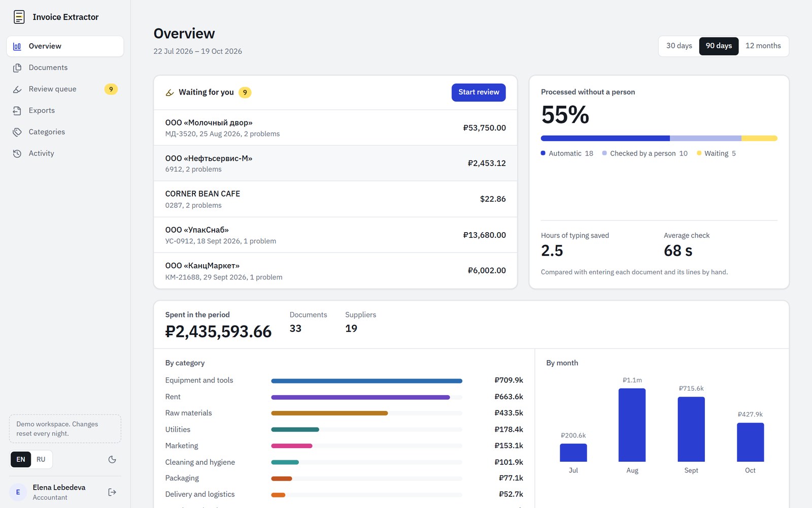Click the Oct bar in By month chart

click(x=750, y=442)
